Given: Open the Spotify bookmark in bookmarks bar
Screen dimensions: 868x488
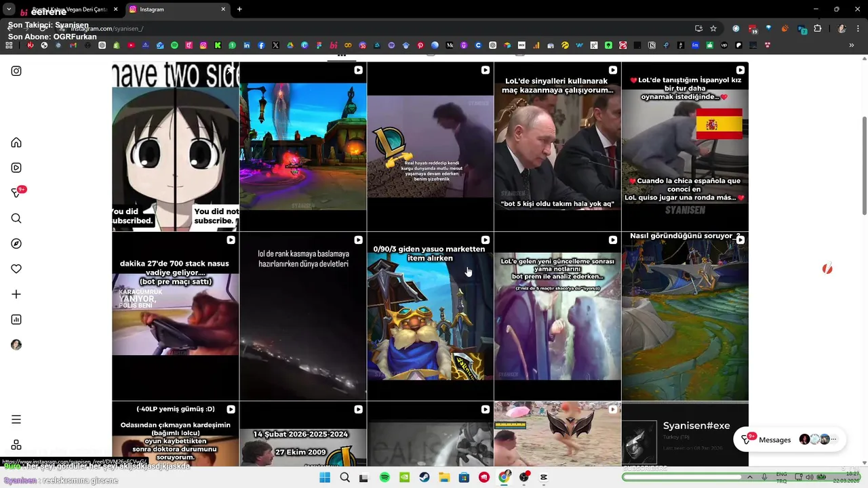Looking at the screenshot, I should [x=174, y=45].
